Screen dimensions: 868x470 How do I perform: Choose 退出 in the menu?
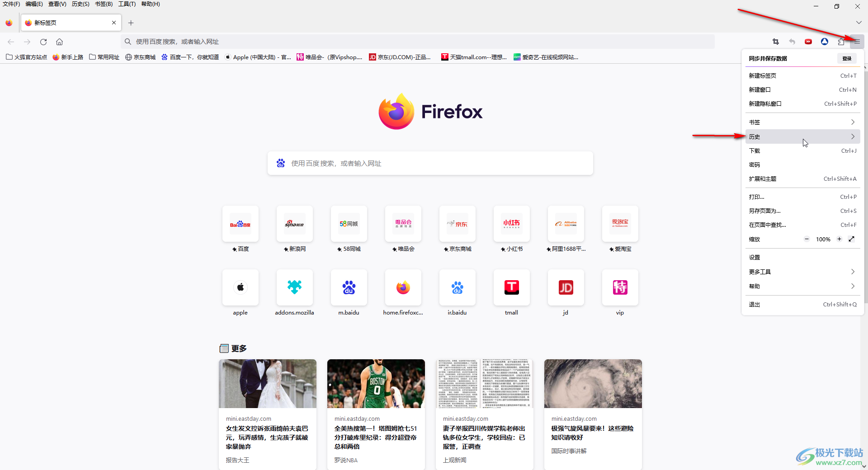click(x=802, y=304)
